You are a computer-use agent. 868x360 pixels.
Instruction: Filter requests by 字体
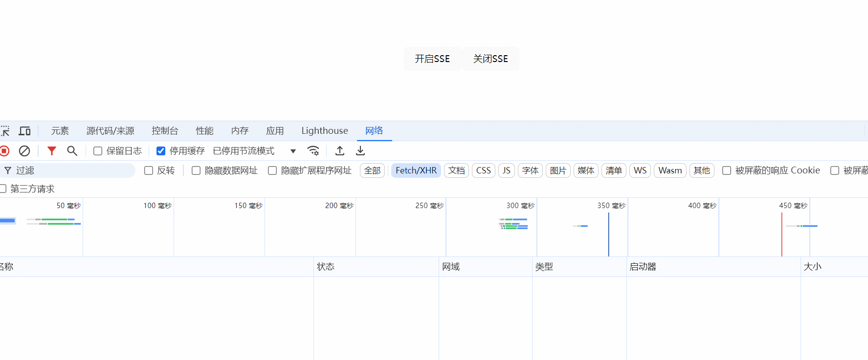click(530, 170)
